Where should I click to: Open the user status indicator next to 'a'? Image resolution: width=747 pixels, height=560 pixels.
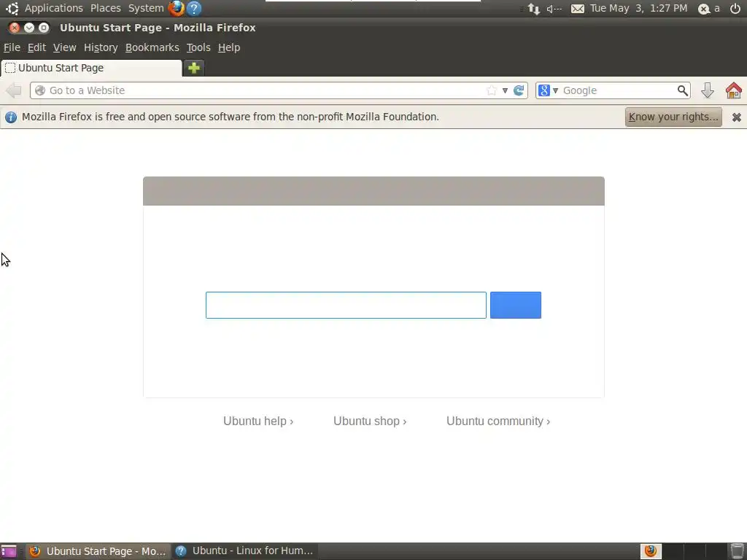tap(704, 9)
